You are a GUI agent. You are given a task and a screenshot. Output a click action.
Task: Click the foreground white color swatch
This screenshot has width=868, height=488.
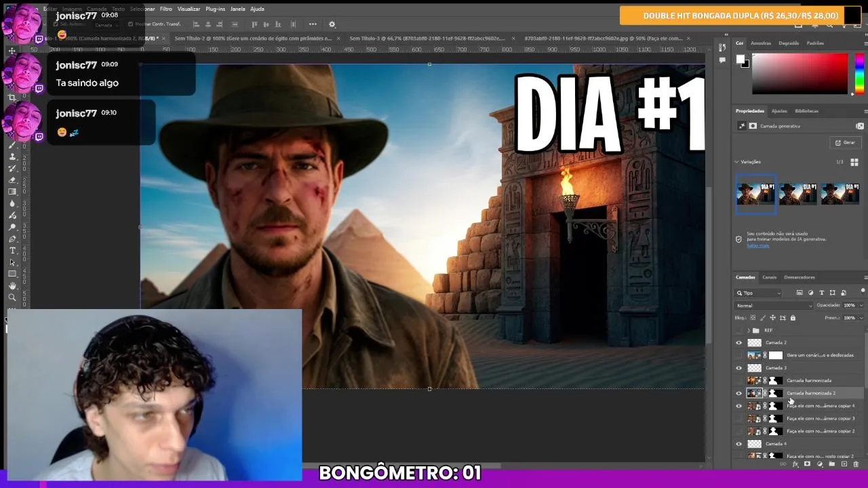click(741, 59)
